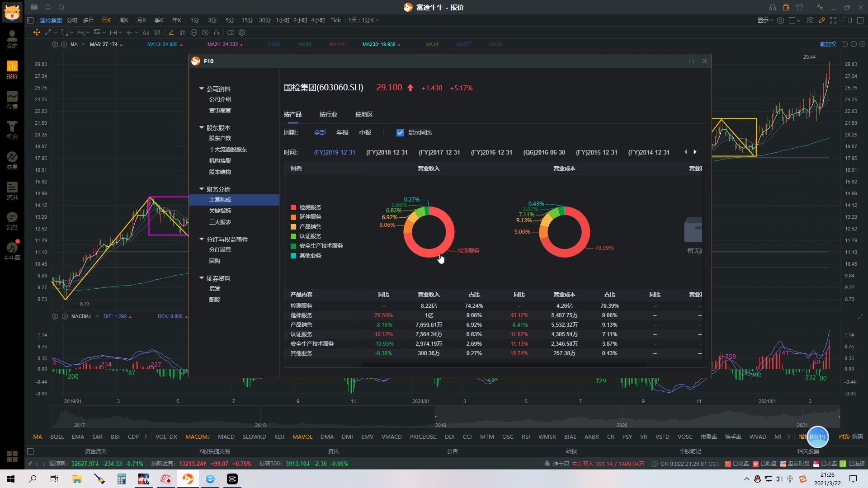Open the 机会 opportunities sidebar icon
The height and width of the screenshot is (488, 868).
[x=12, y=131]
